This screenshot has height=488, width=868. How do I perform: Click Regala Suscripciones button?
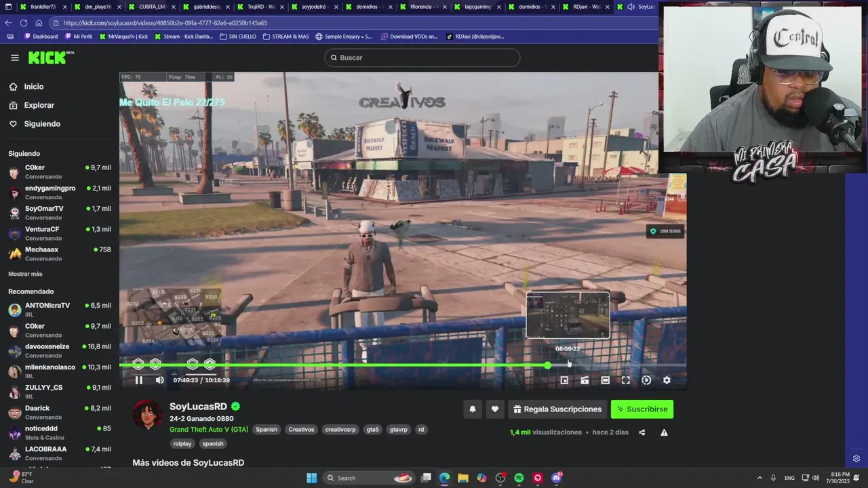(x=557, y=409)
